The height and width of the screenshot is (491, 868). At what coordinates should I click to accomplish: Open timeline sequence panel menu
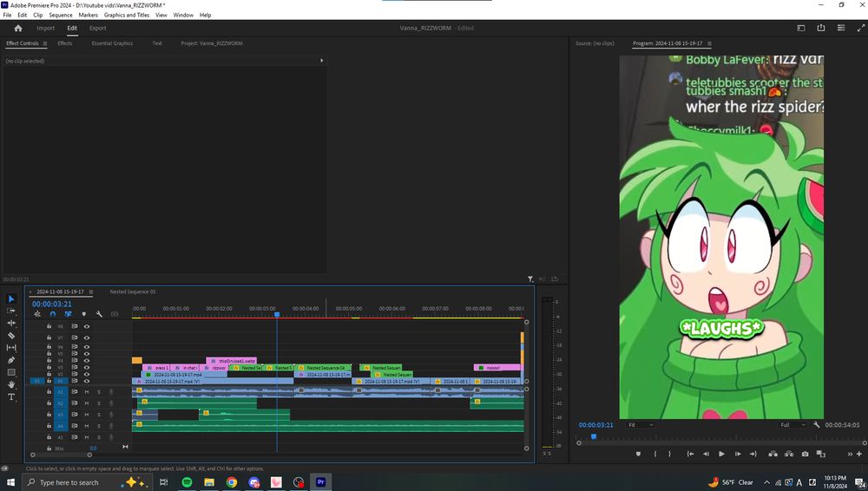91,291
